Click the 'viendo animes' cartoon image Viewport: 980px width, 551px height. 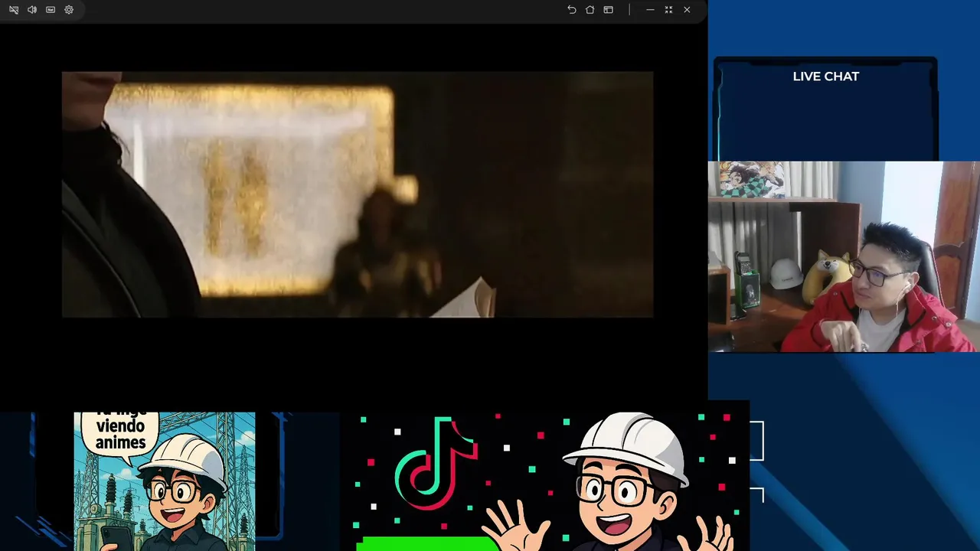(x=165, y=481)
